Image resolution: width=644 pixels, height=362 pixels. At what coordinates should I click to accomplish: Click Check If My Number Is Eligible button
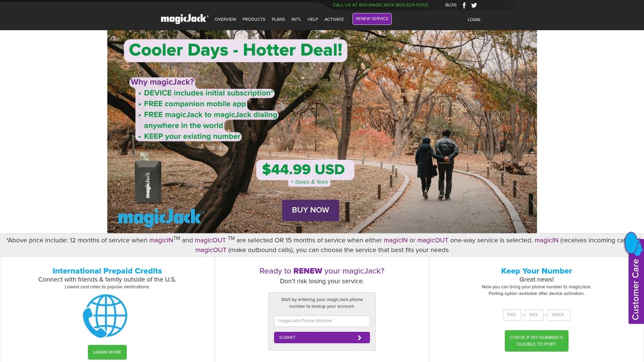pyautogui.click(x=537, y=341)
